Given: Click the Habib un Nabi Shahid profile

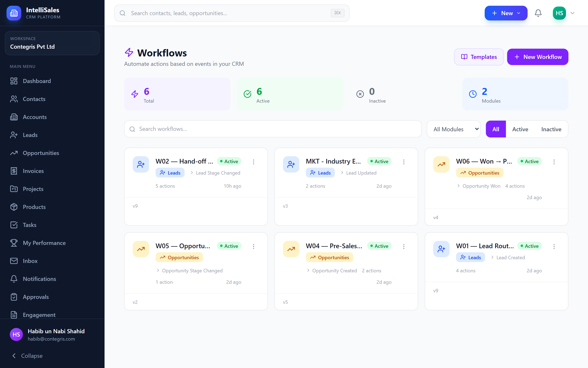Looking at the screenshot, I should click(52, 335).
